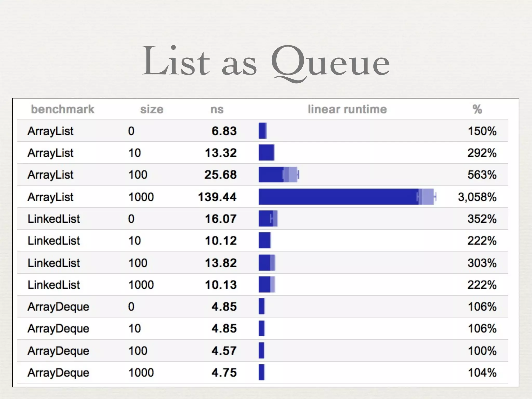
Task: Select the 13.82 ns value
Action: (221, 263)
